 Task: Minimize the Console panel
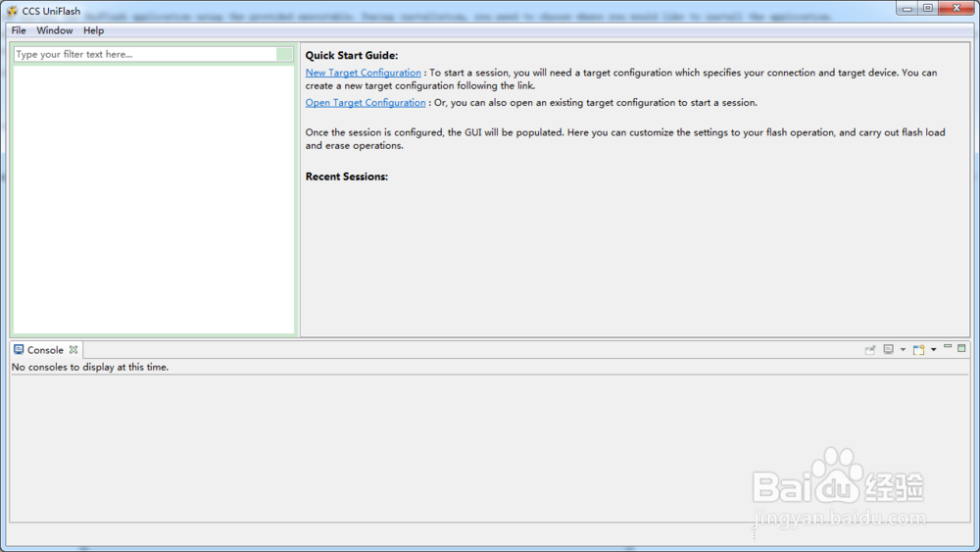[948, 348]
